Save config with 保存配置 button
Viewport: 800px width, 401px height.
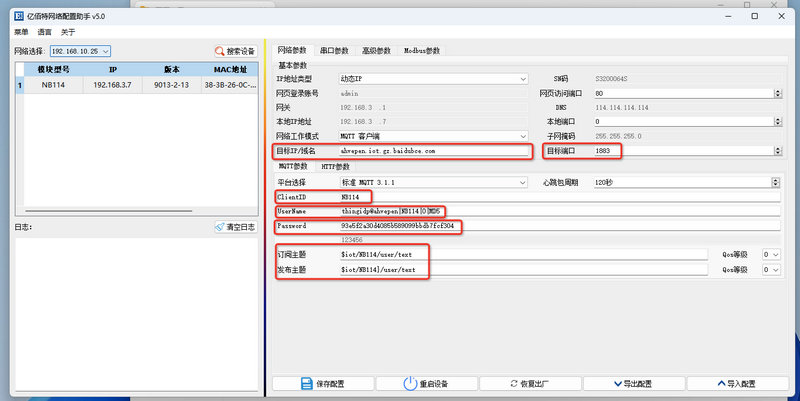click(323, 383)
